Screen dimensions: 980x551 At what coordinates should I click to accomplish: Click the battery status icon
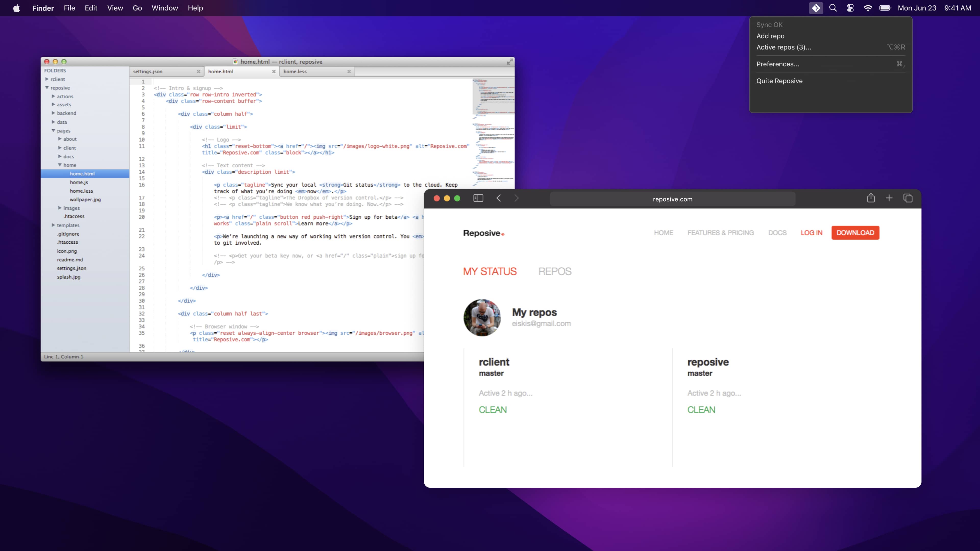885,8
